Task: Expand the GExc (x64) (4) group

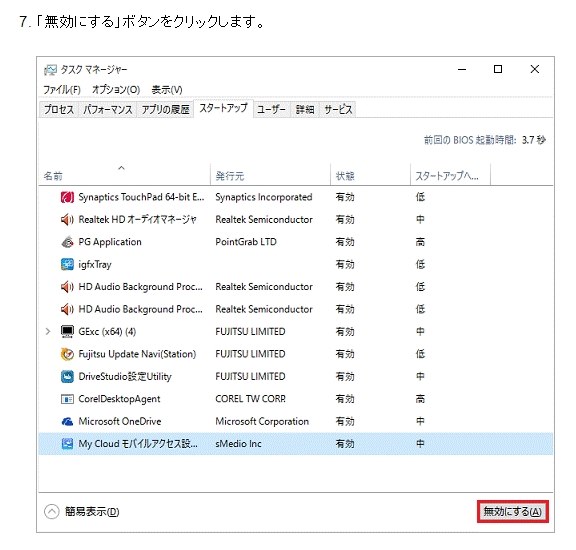Action: [x=48, y=331]
